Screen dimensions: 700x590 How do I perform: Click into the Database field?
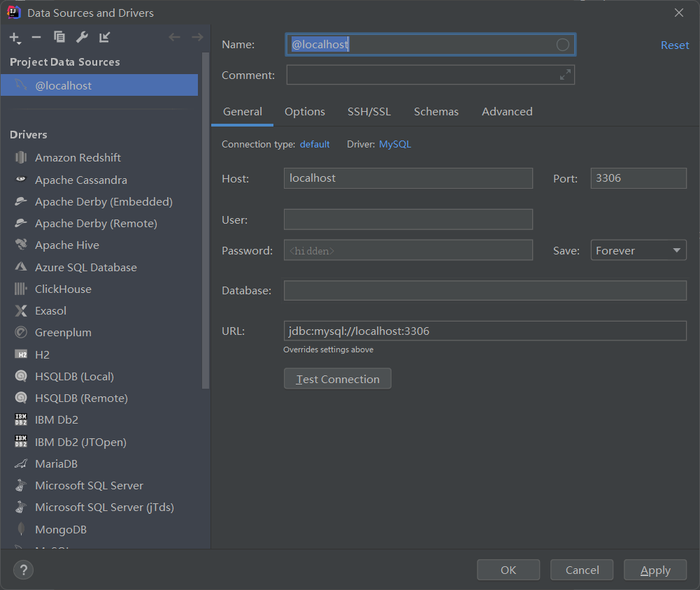[x=485, y=291]
